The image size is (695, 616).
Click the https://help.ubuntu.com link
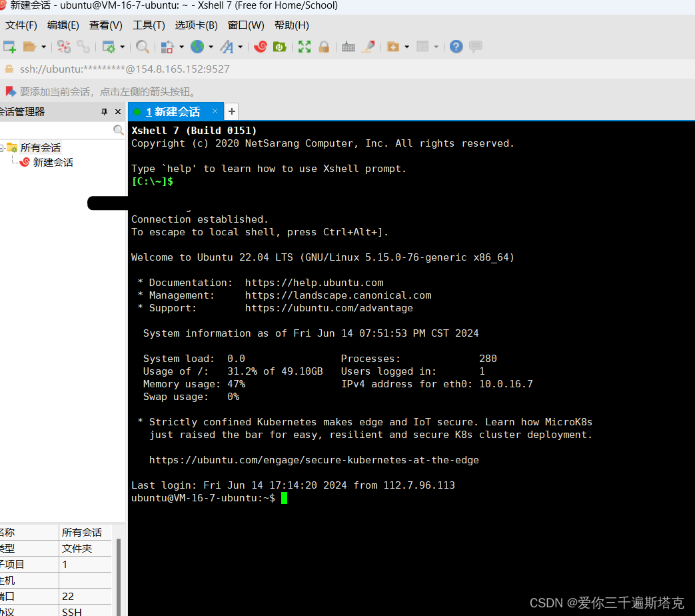[314, 282]
